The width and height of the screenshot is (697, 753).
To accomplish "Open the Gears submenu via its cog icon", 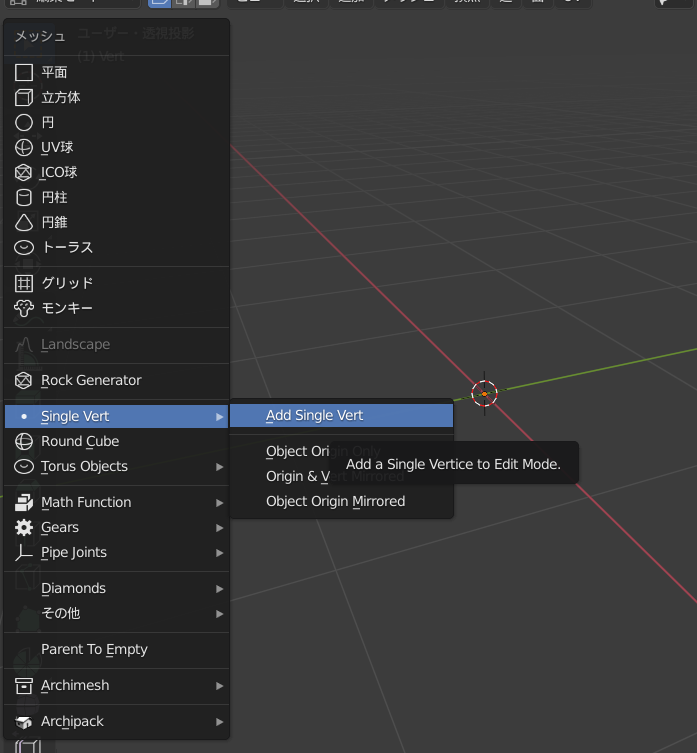I will [24, 527].
